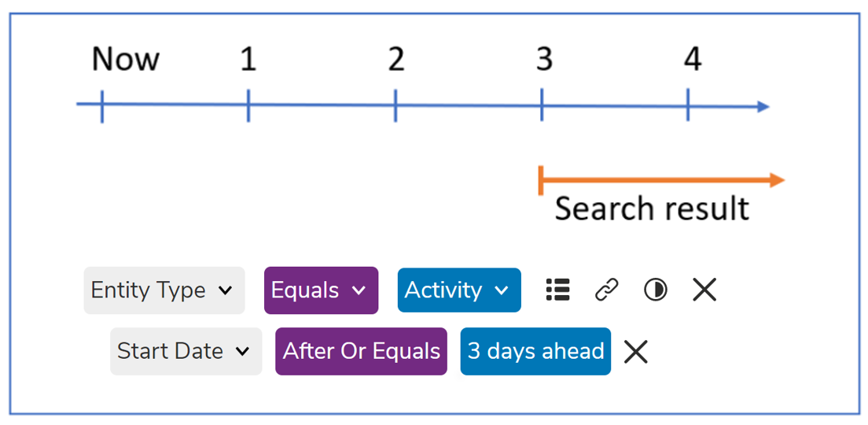Click the chevron on Entity Type

pos(225,290)
